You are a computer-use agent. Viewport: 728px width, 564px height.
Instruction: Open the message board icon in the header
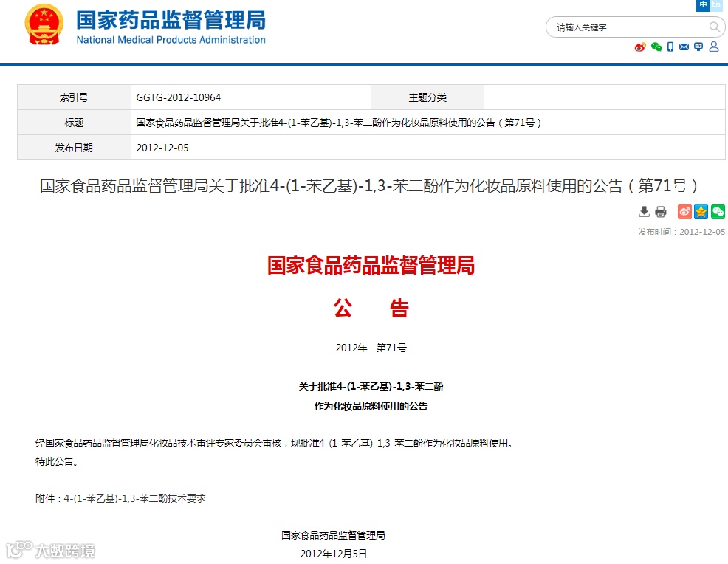(698, 47)
